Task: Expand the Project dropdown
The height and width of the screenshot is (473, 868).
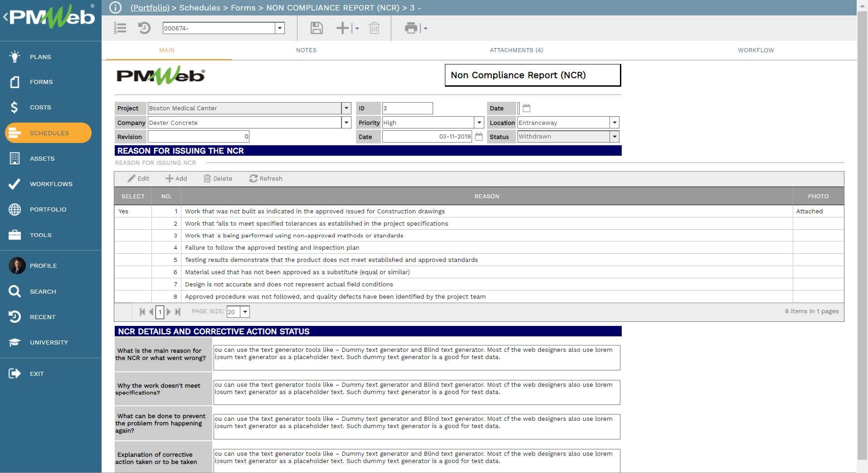Action: (346, 108)
